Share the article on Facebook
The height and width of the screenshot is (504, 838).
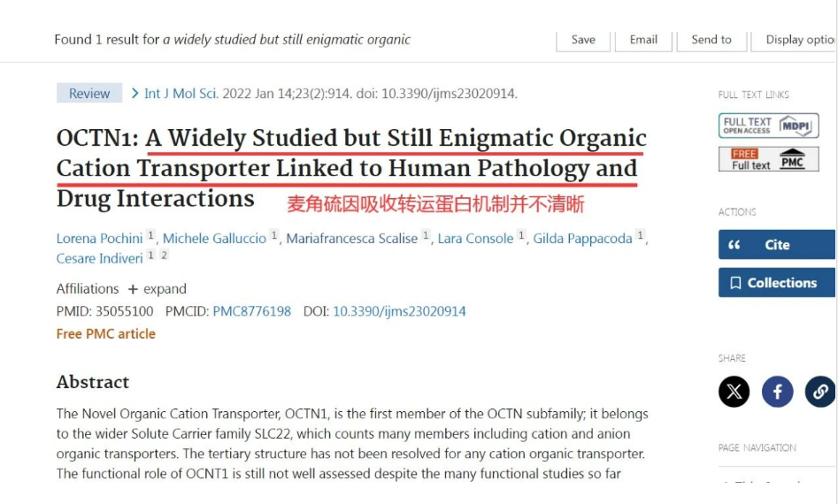pyautogui.click(x=777, y=392)
